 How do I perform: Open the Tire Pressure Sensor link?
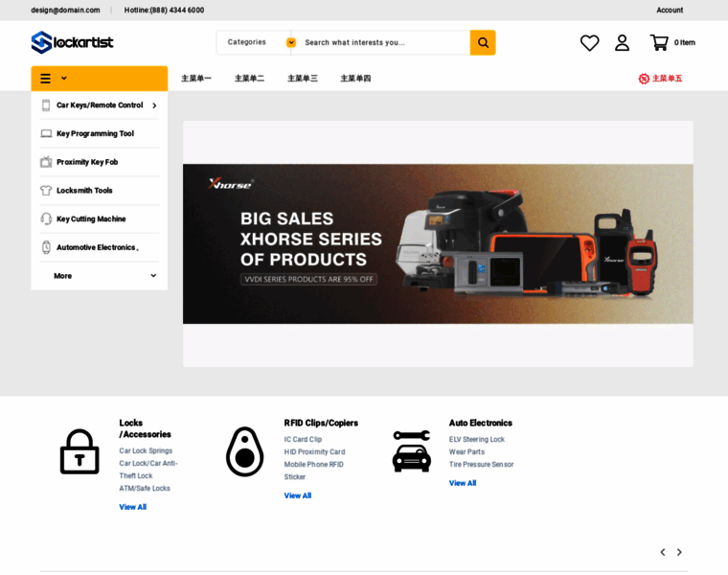pos(481,465)
